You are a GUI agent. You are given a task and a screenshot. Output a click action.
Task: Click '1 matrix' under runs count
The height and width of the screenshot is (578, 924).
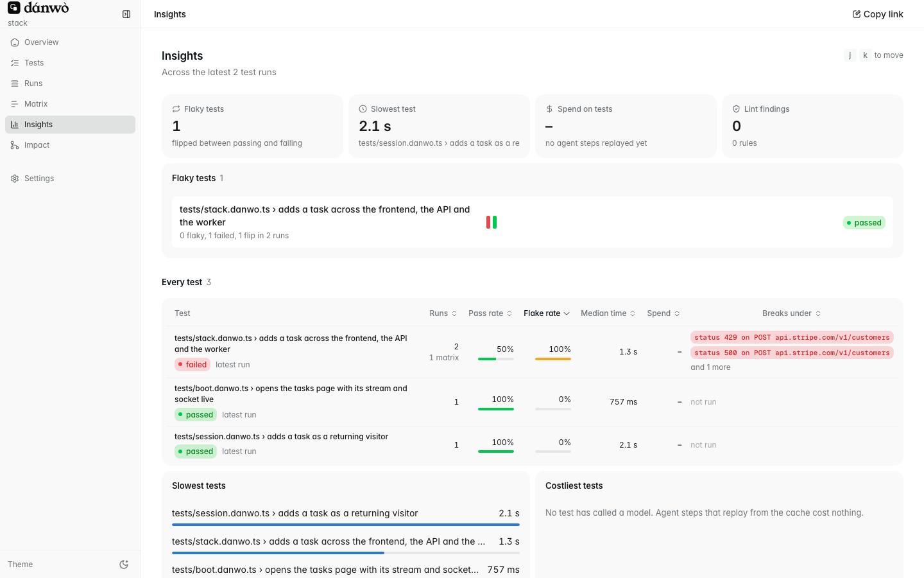tap(444, 358)
